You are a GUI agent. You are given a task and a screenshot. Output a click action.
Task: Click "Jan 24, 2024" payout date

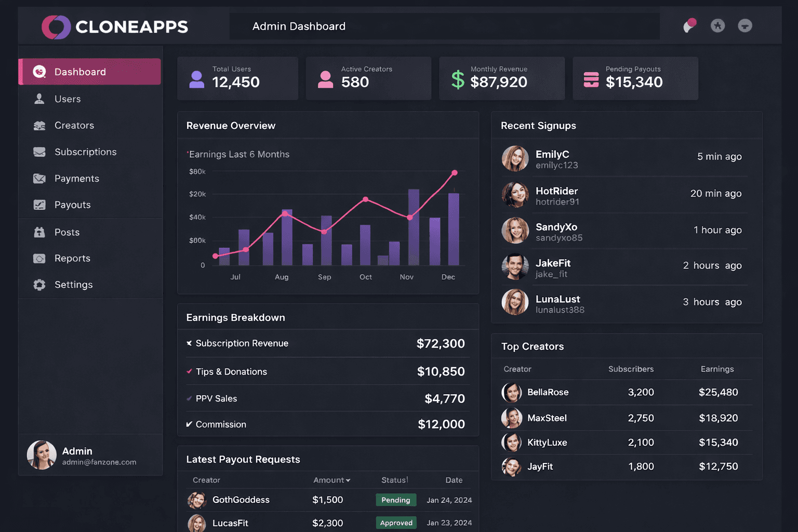coord(449,500)
